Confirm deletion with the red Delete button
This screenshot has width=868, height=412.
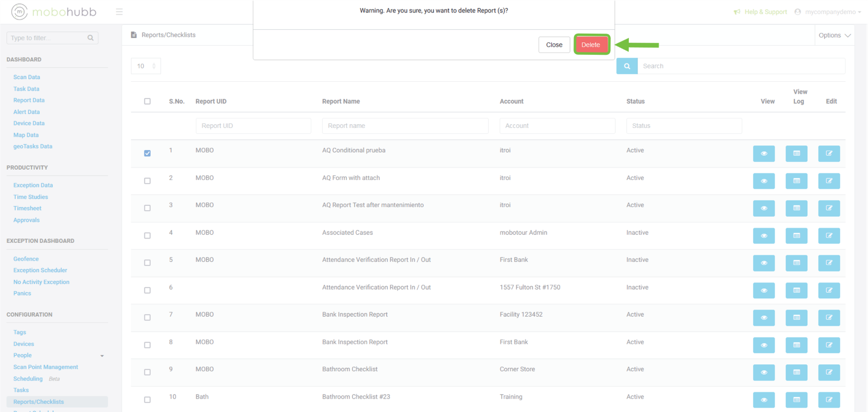click(591, 45)
